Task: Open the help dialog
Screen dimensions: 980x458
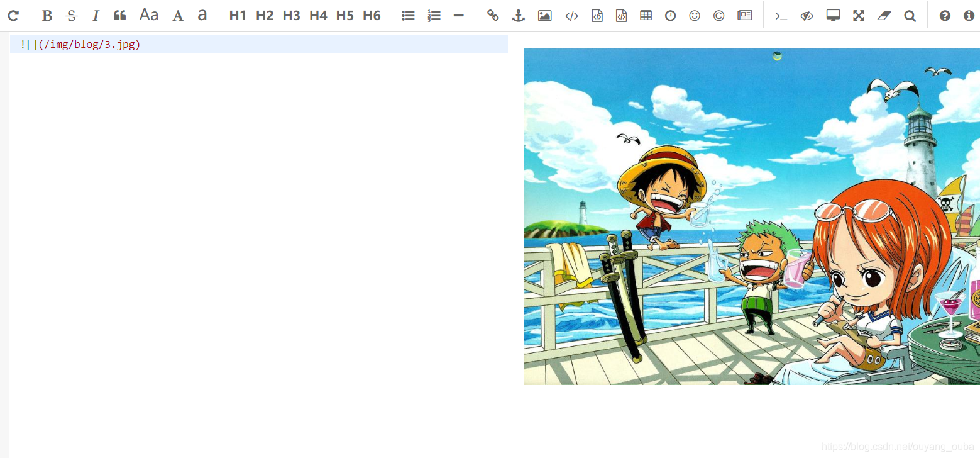Action: pyautogui.click(x=945, y=16)
